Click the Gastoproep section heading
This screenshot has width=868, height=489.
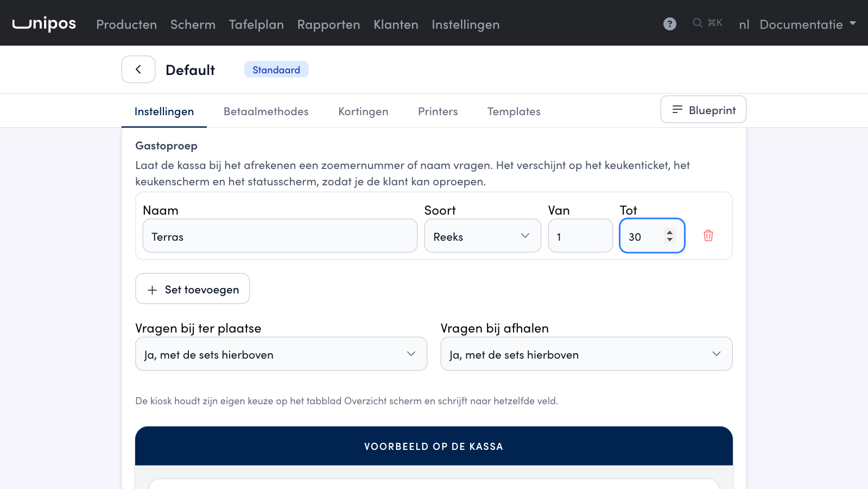pos(166,146)
